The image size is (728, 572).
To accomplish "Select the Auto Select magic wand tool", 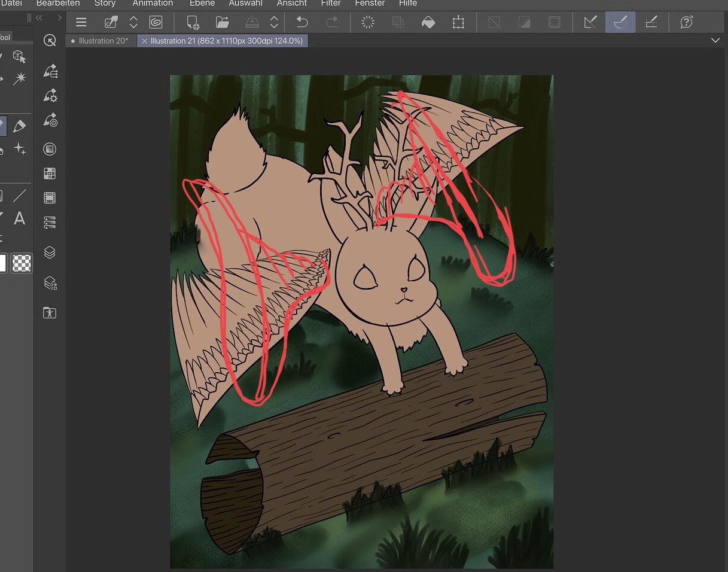I will tap(20, 78).
